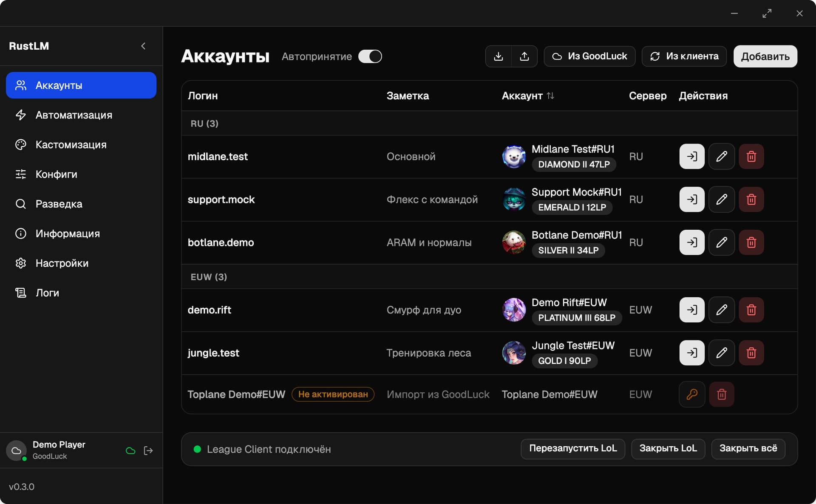The height and width of the screenshot is (504, 816).
Task: Click the logout icon next to Demo Player
Action: coord(148,451)
